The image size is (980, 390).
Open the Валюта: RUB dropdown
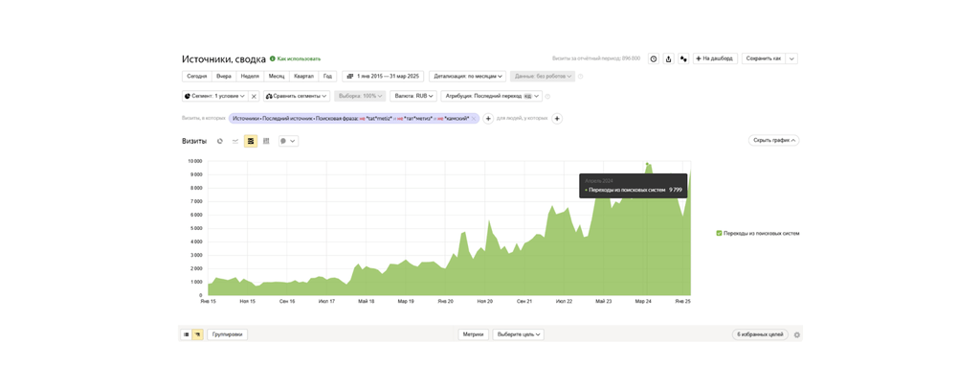(x=413, y=97)
